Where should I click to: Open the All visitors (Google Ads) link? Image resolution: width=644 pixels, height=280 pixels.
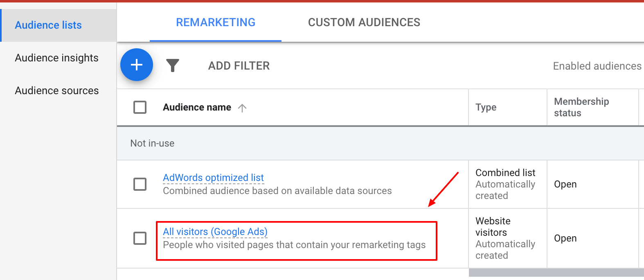215,232
